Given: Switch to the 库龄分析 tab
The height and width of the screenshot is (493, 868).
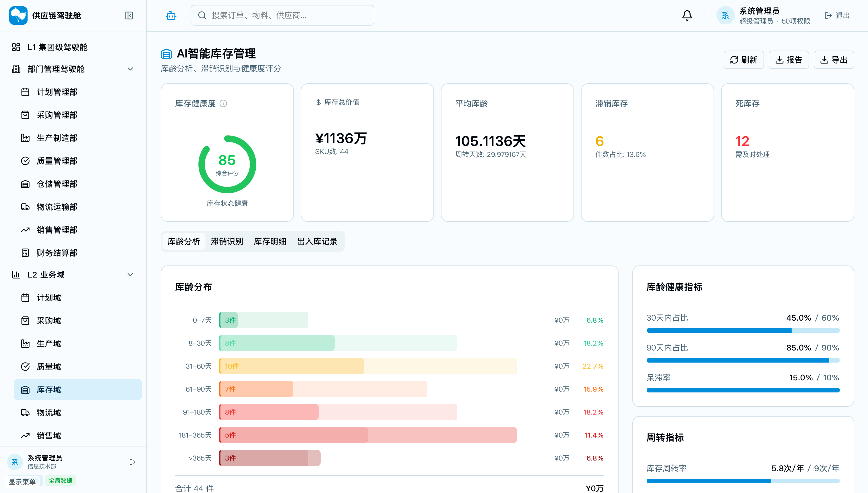Looking at the screenshot, I should coord(184,241).
